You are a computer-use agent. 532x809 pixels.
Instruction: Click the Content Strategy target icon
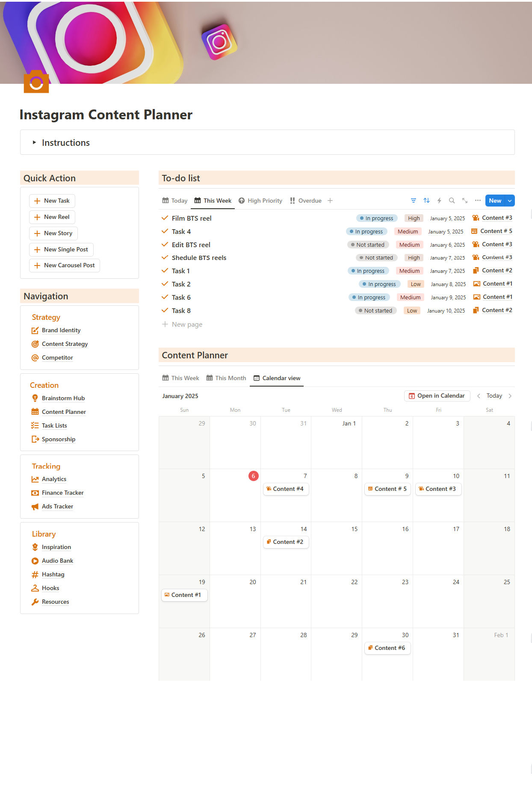(35, 344)
